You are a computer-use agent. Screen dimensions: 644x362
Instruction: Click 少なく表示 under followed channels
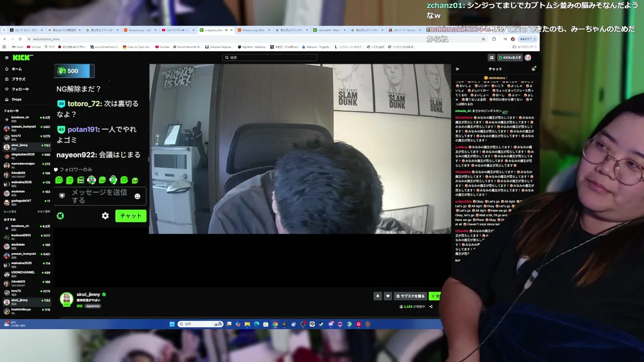tap(44, 212)
